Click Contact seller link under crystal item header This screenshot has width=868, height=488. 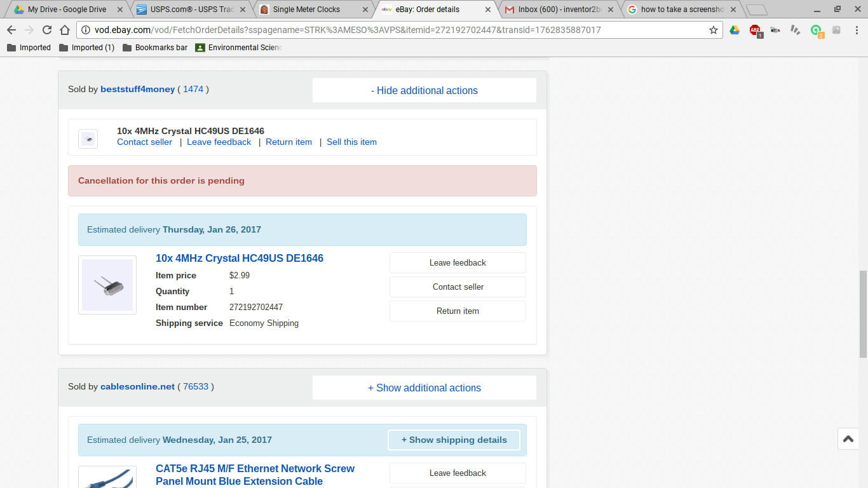pos(144,142)
